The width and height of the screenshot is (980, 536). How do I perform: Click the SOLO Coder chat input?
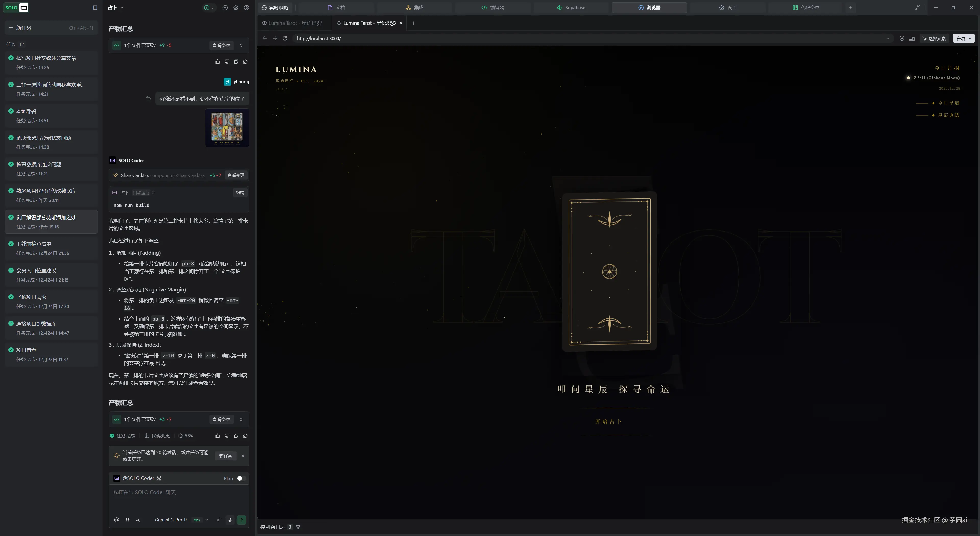coord(179,498)
